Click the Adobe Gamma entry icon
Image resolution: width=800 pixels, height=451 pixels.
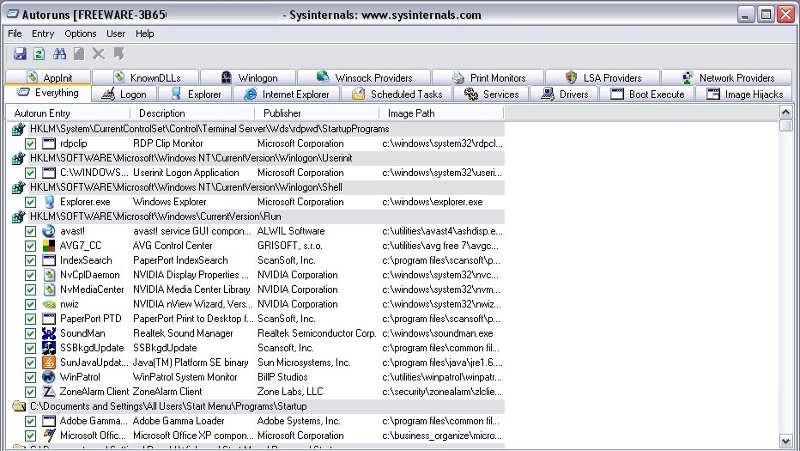pos(48,421)
